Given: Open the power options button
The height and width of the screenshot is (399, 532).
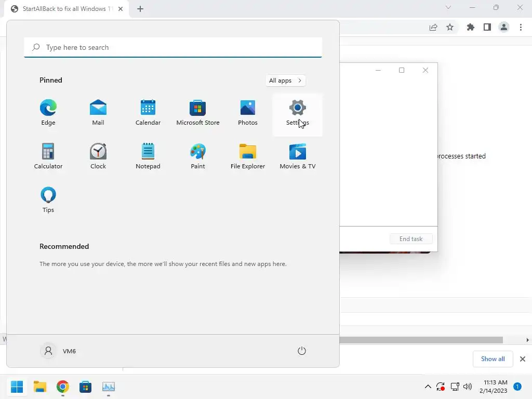Looking at the screenshot, I should 302,351.
